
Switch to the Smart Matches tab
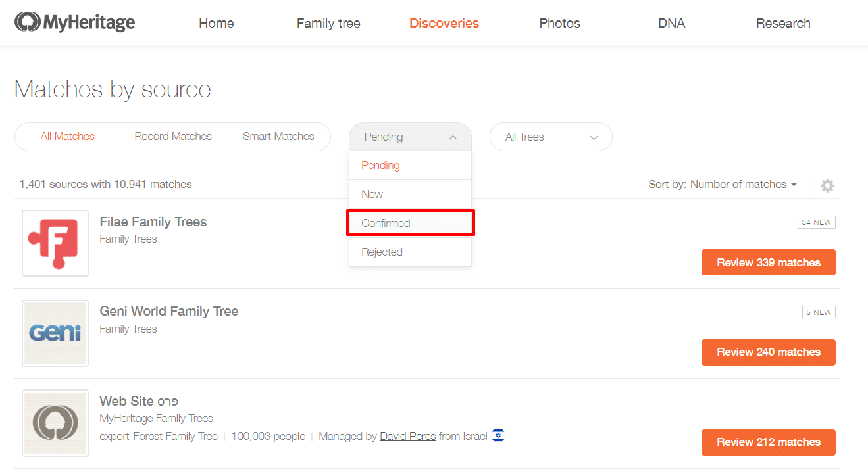click(x=278, y=137)
